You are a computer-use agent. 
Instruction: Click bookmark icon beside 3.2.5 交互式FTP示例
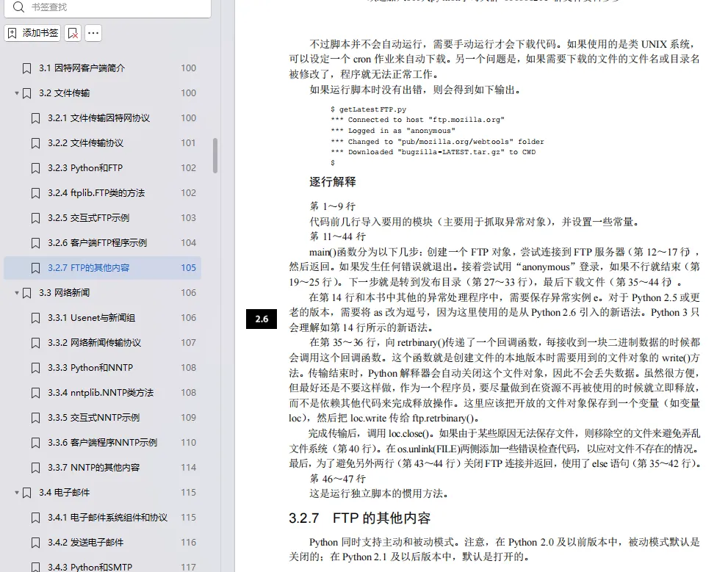pyautogui.click(x=35, y=219)
